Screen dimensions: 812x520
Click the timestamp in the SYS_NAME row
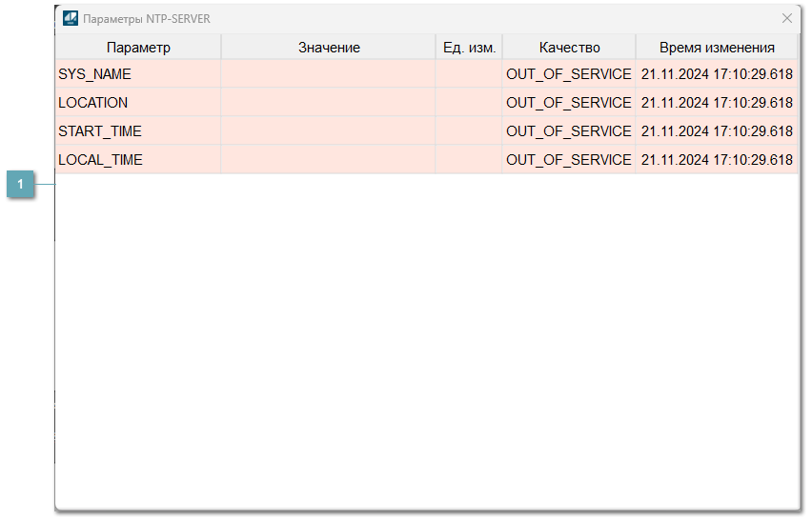coord(717,74)
